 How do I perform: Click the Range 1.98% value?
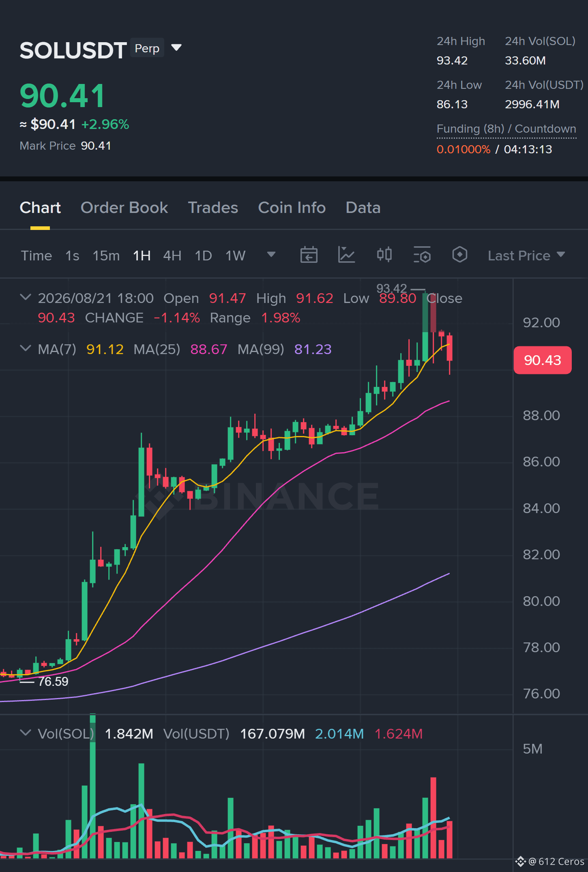click(281, 318)
